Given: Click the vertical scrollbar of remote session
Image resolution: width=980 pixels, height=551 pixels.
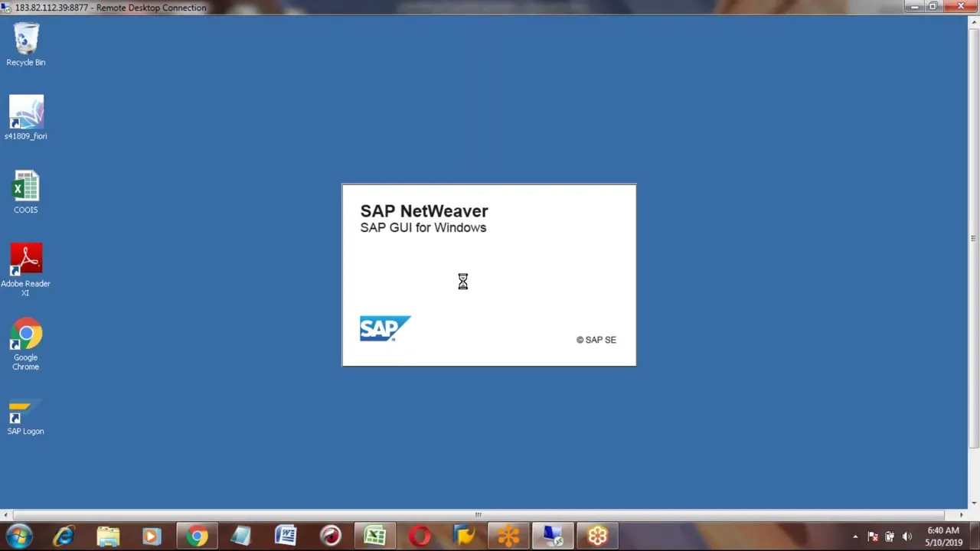Looking at the screenshot, I should 973,239.
